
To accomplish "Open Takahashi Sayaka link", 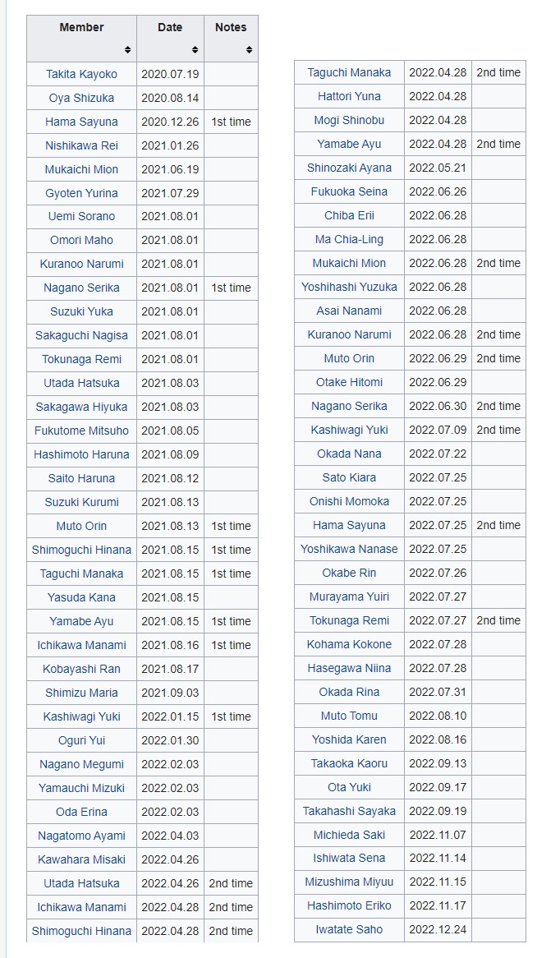I will coord(349,811).
